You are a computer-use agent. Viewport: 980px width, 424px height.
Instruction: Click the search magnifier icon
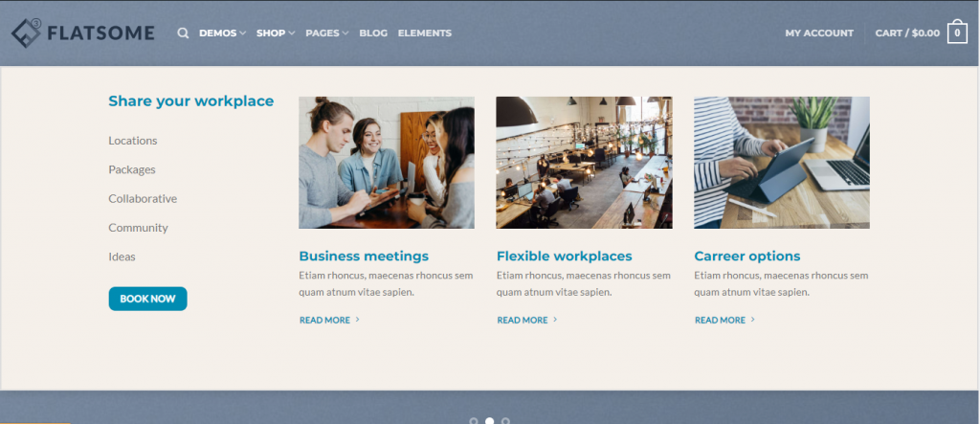(x=183, y=33)
